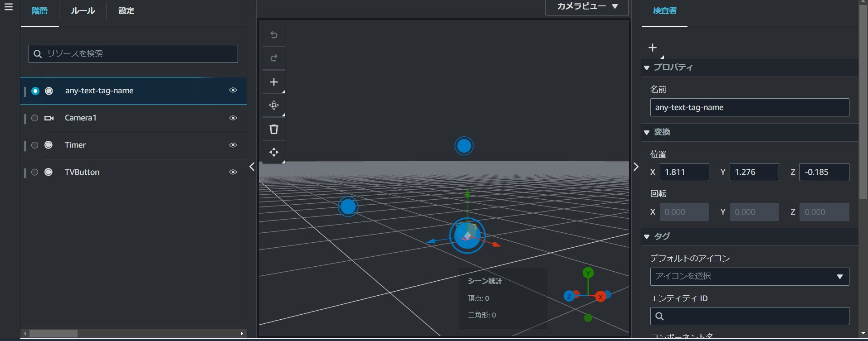Screen dimensions: 868x341
Task: Select the center highlighted tag anchor
Action: (x=467, y=235)
